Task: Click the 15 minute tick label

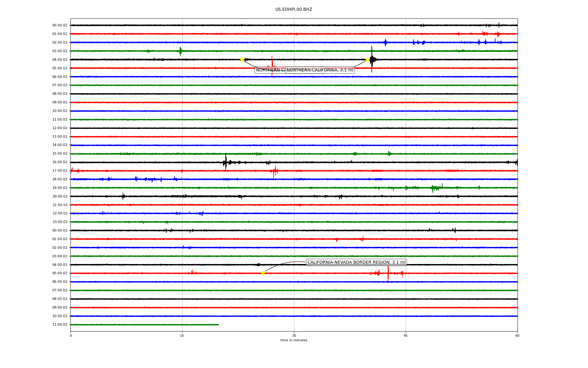Action: (182, 335)
